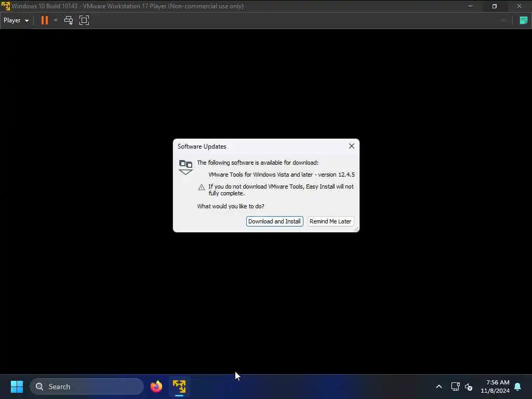
Task: Open Firefox from the taskbar
Action: (x=156, y=387)
